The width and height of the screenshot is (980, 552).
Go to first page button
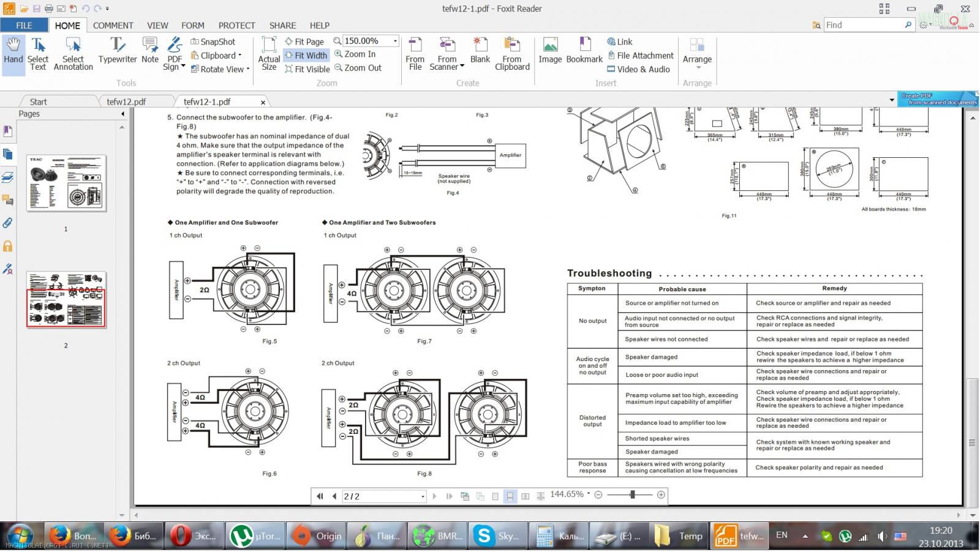320,496
